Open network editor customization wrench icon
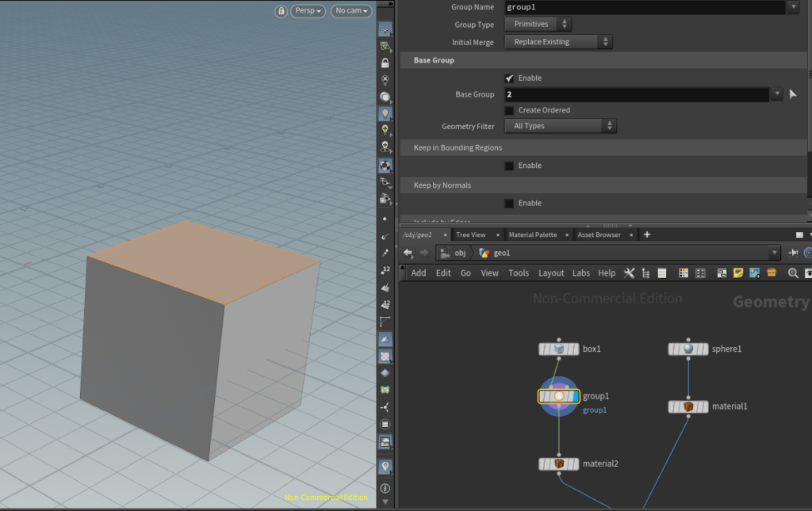 pos(629,273)
